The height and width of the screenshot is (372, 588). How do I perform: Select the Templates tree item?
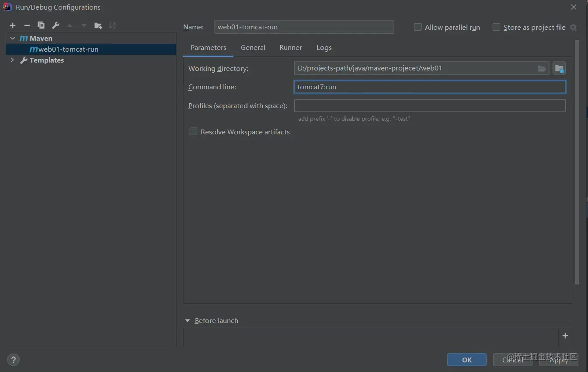click(47, 60)
